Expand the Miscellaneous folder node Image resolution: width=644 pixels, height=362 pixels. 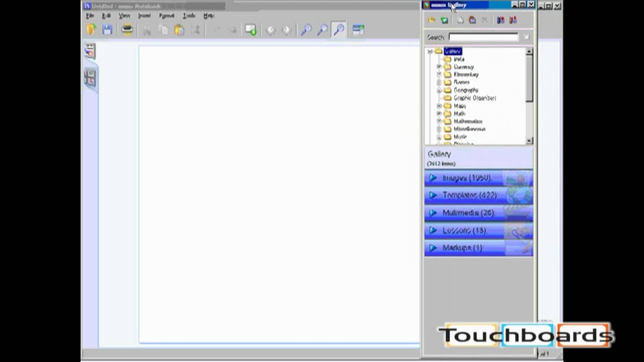(439, 129)
